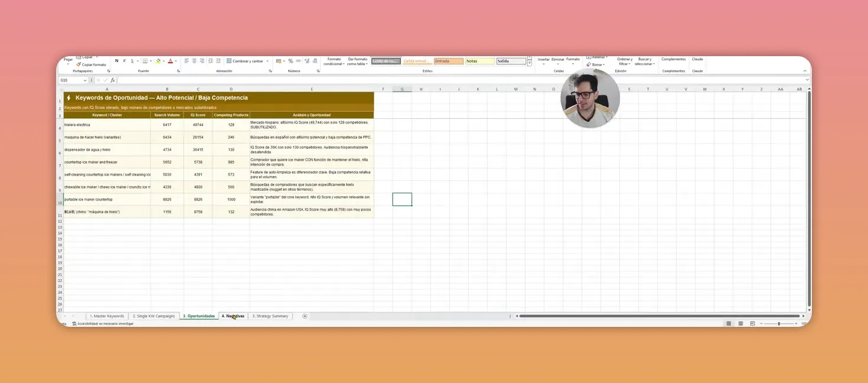This screenshot has height=383, width=868.
Task: Collapse the ribbon
Action: [805, 71]
